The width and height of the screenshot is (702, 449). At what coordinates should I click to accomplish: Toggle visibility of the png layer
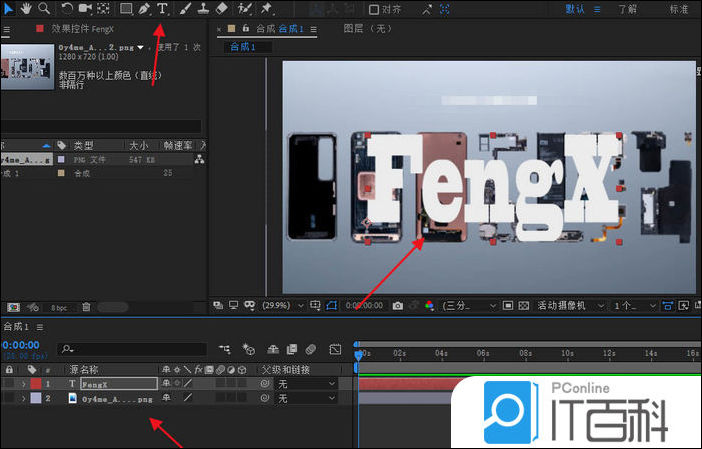click(x=8, y=398)
